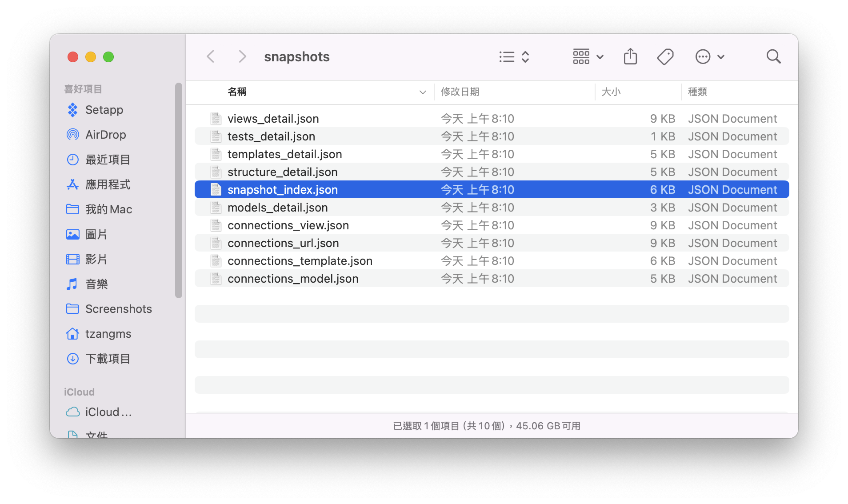Open the 應用程式 applications folder
Image resolution: width=848 pixels, height=504 pixels.
(x=108, y=184)
